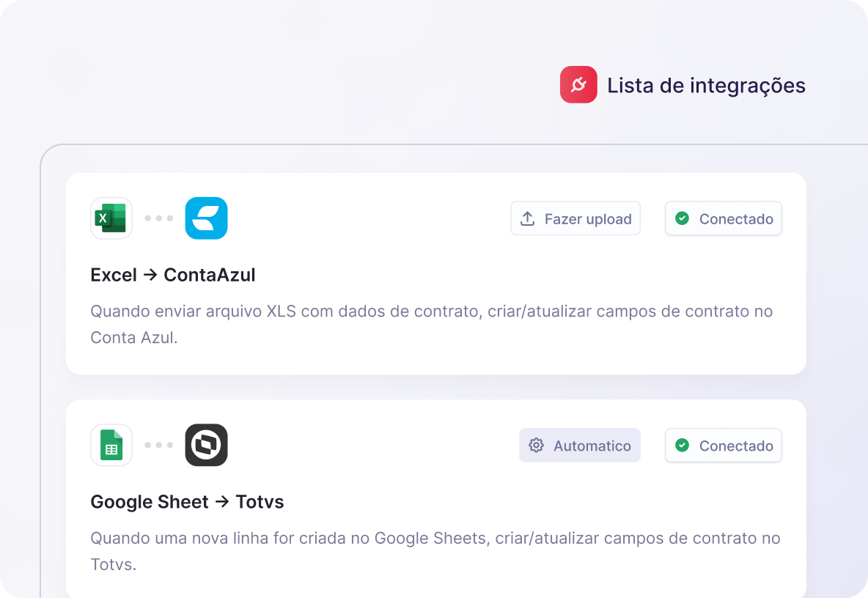Click the dots connector between Sheets and Totvs

pos(159,445)
